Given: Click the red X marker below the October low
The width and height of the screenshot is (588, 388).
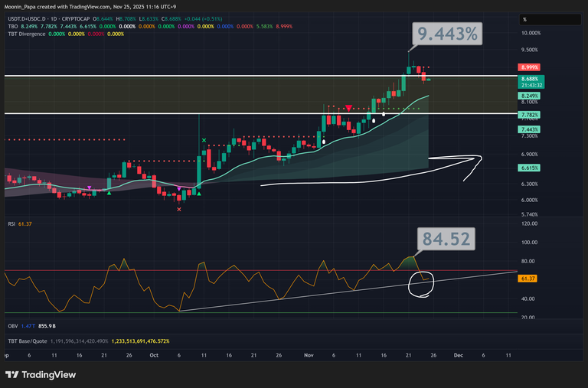Looking at the screenshot, I should coord(179,207).
